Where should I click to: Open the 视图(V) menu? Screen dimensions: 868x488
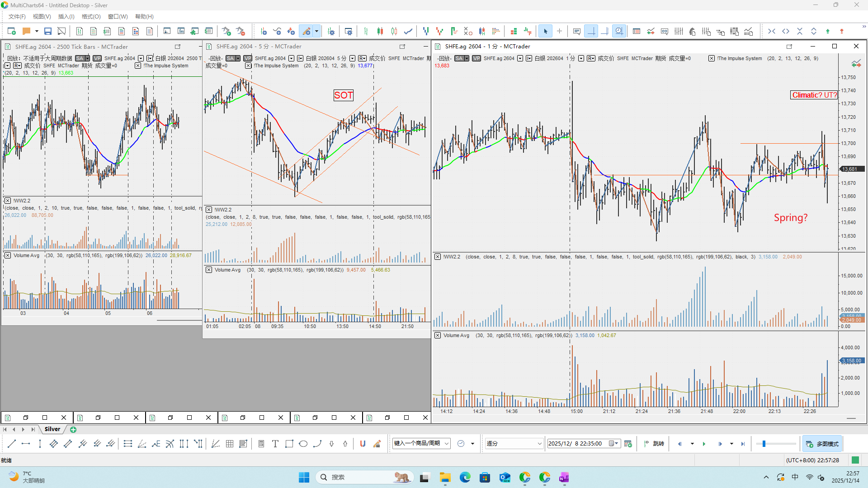42,17
